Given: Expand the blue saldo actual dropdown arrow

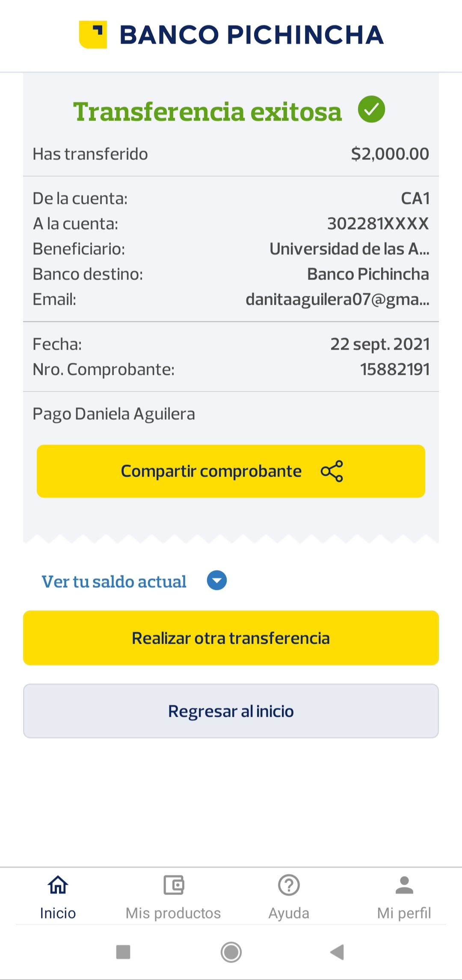Looking at the screenshot, I should coord(217,581).
